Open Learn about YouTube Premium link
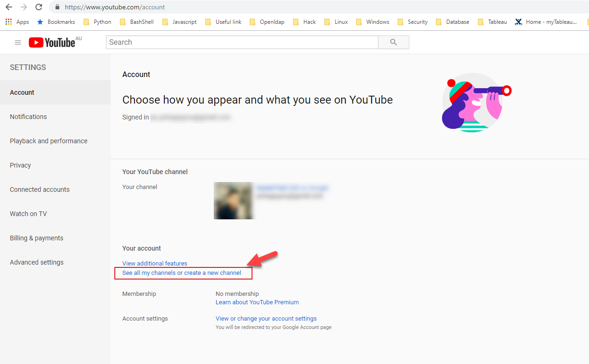Image resolution: width=589 pixels, height=364 pixels. point(257,302)
